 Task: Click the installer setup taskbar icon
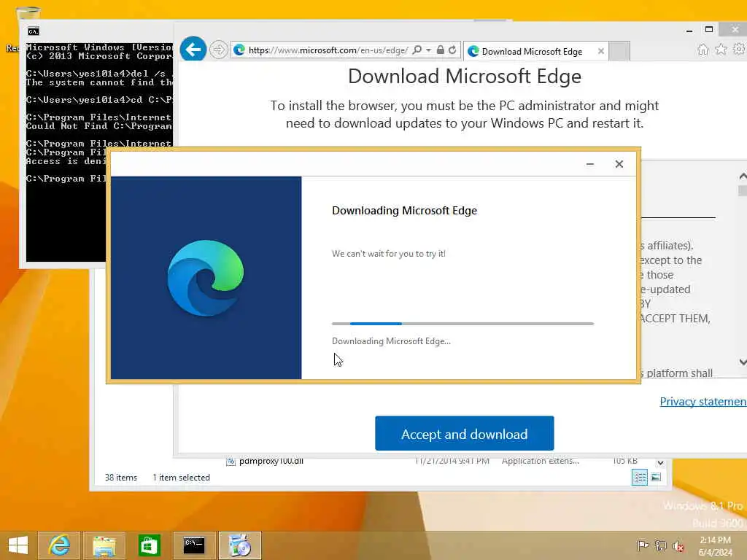point(239,545)
